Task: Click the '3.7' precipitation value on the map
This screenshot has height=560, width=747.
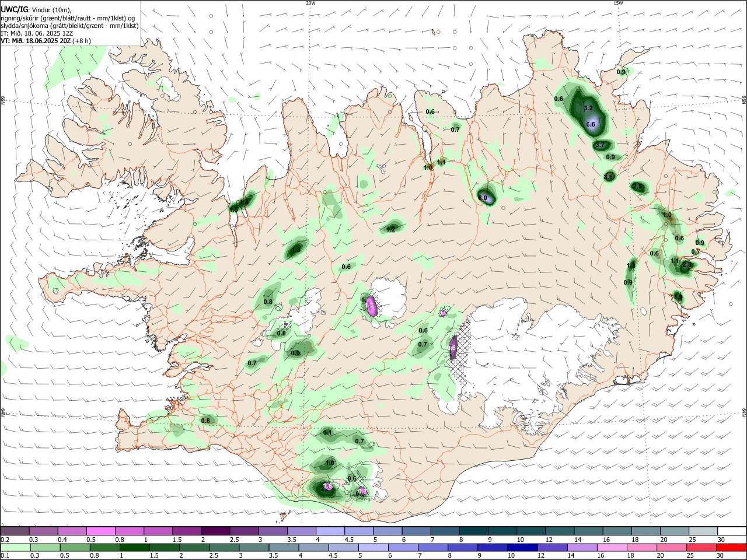Action: tap(601, 145)
